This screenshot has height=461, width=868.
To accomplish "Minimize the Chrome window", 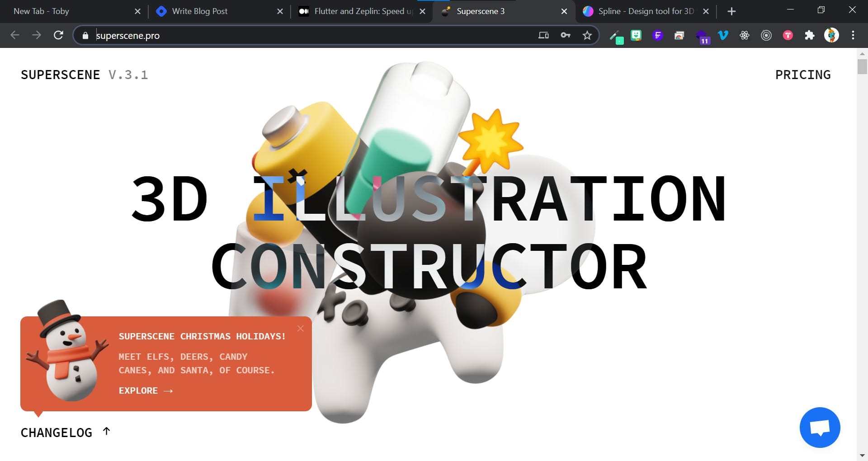I will click(790, 10).
